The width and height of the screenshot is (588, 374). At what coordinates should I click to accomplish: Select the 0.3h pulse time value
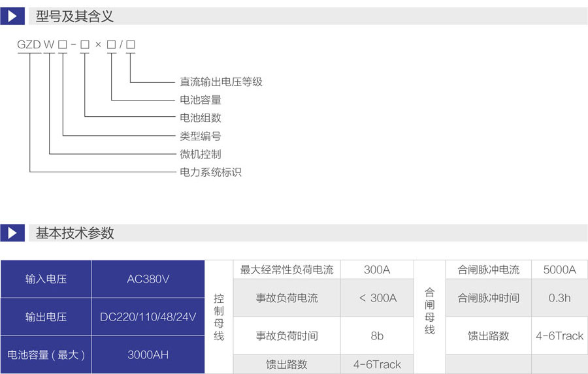click(559, 298)
